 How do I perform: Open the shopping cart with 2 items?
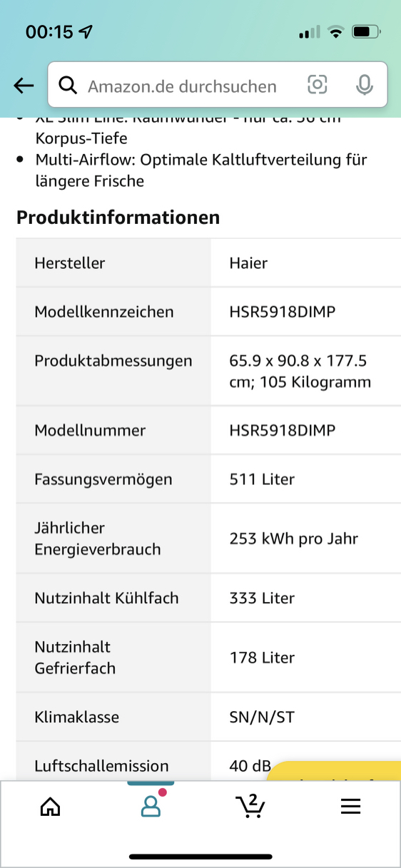[x=250, y=806]
